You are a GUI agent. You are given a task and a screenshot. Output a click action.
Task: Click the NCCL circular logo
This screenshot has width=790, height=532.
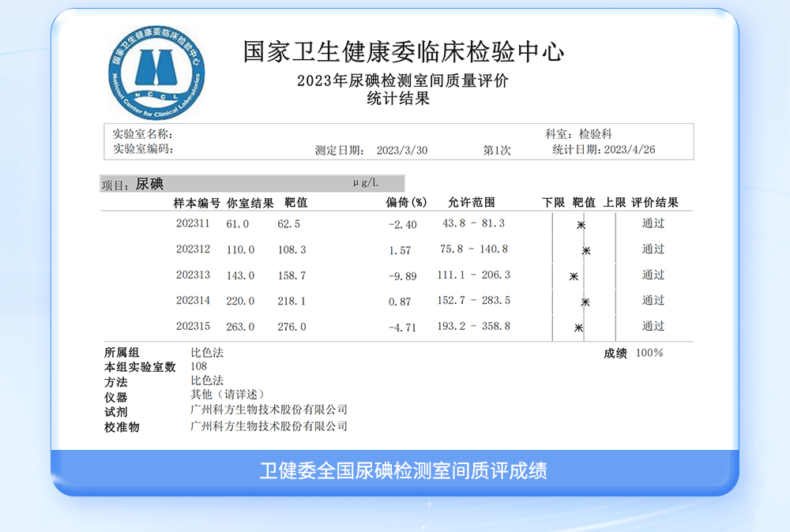point(156,70)
